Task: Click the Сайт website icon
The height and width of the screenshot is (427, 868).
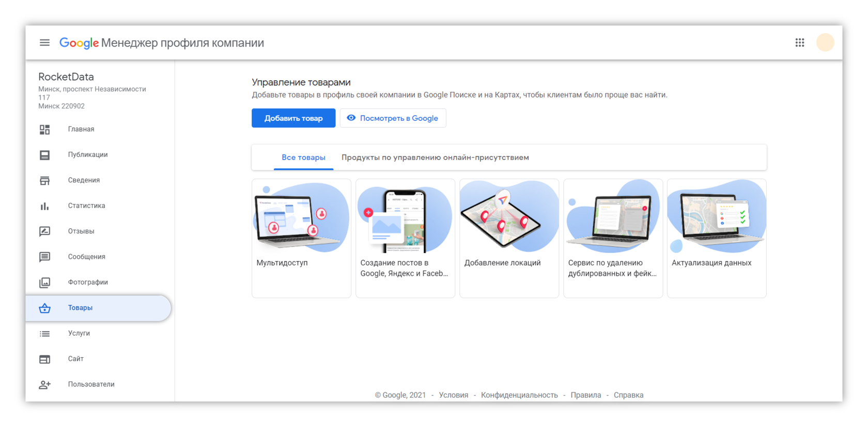Action: (45, 359)
